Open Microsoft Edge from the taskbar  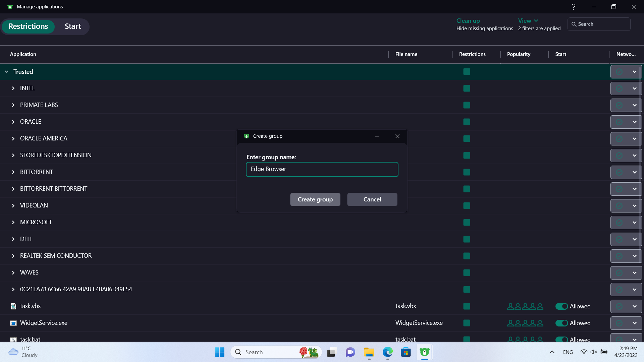(x=387, y=352)
